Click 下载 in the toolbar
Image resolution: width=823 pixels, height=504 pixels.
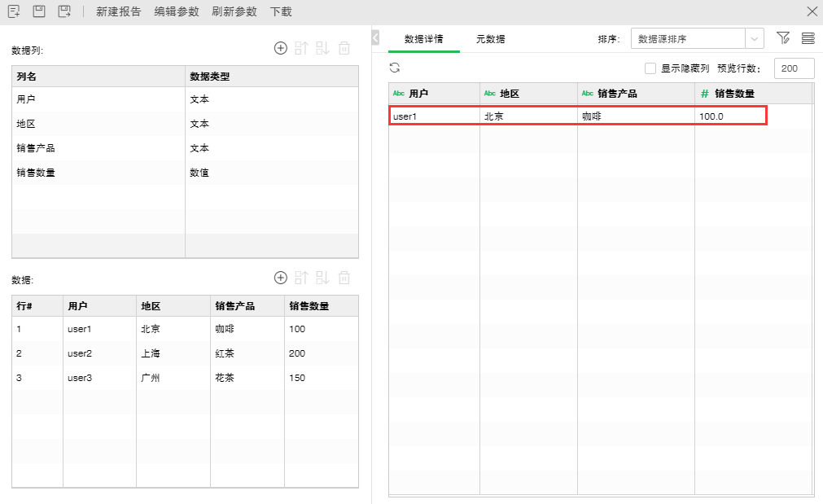[281, 11]
